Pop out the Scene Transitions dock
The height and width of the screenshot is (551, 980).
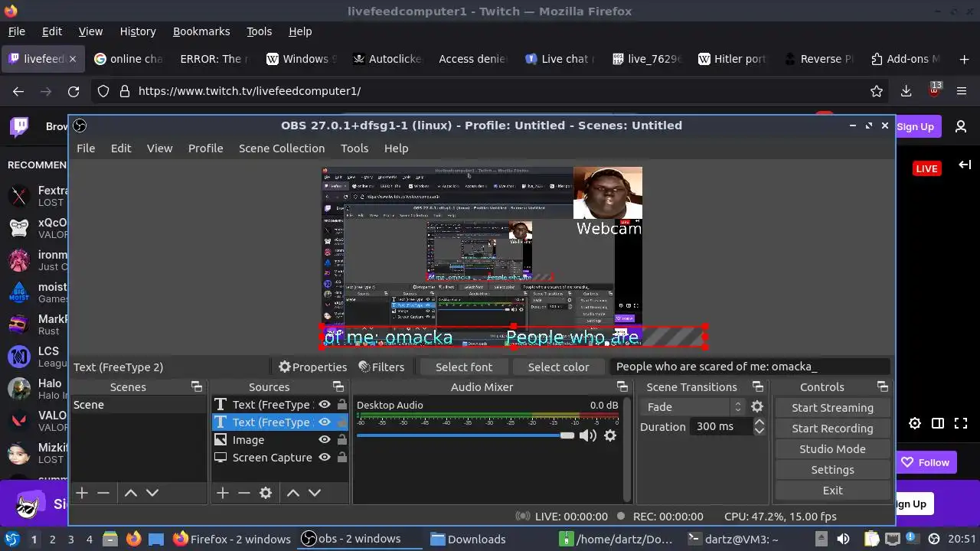757,386
